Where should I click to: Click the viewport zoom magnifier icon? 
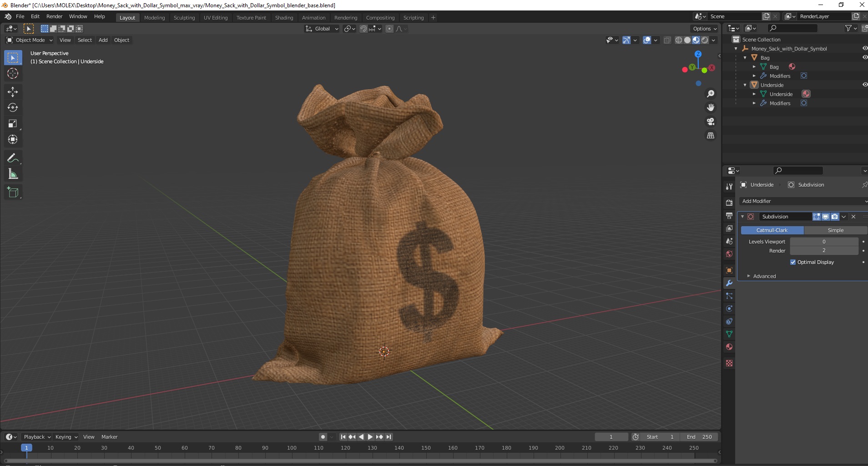pyautogui.click(x=710, y=94)
